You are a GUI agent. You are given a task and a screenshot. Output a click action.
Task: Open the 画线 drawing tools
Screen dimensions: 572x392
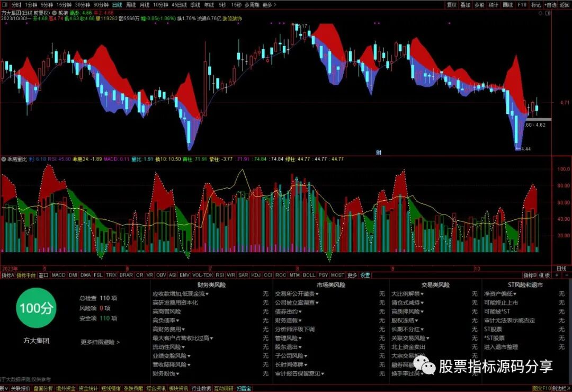pyautogui.click(x=507, y=5)
